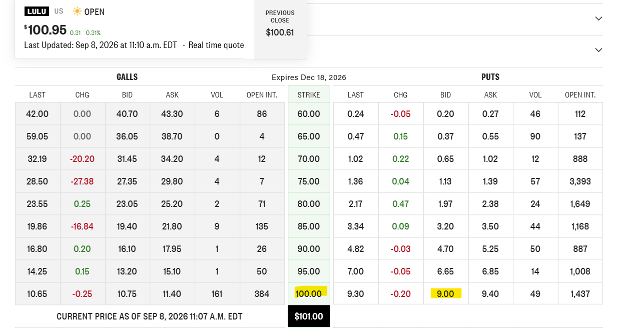Click the calls LAST column header
This screenshot has height=328, width=644.
[x=37, y=95]
